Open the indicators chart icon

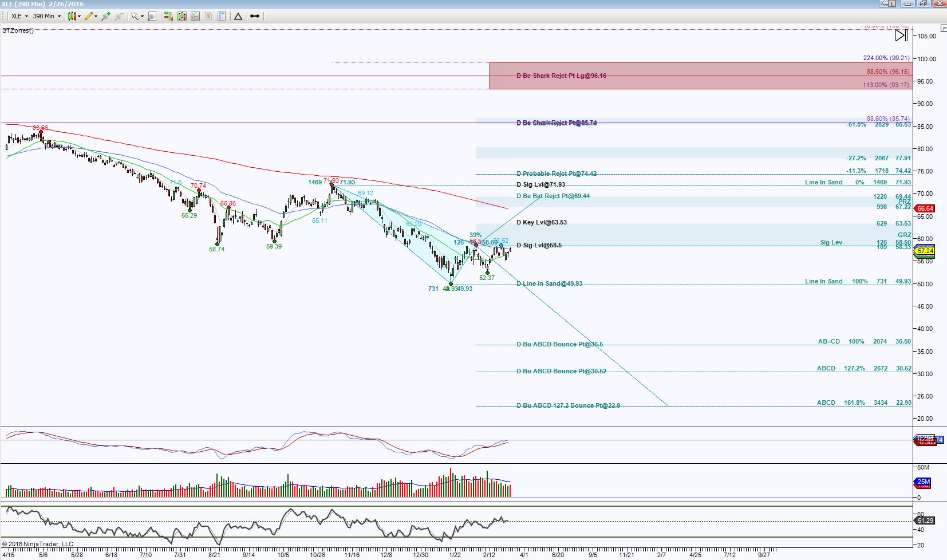[x=195, y=16]
